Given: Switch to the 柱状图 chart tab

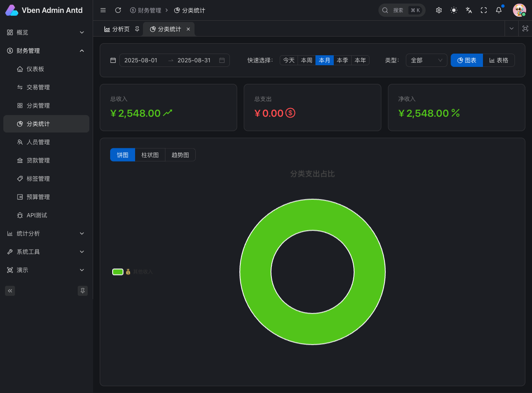Looking at the screenshot, I should click(150, 155).
